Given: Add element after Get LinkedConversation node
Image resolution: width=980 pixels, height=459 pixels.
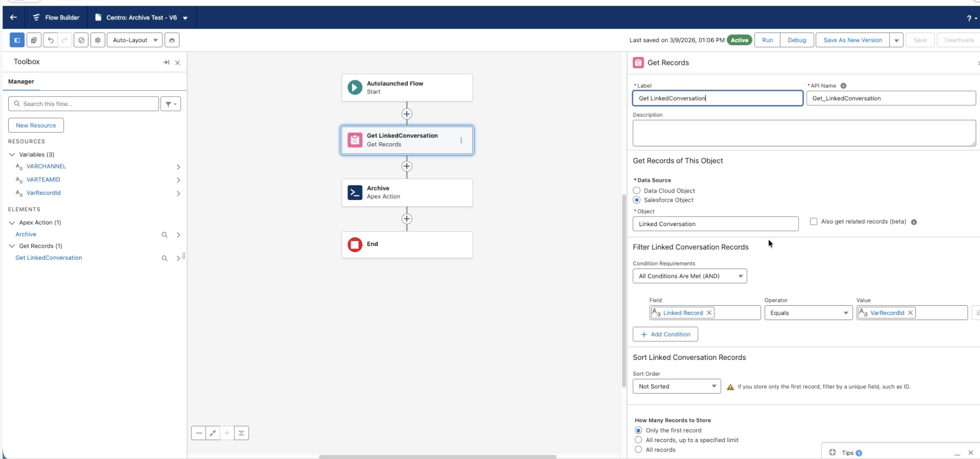Looking at the screenshot, I should (x=407, y=166).
